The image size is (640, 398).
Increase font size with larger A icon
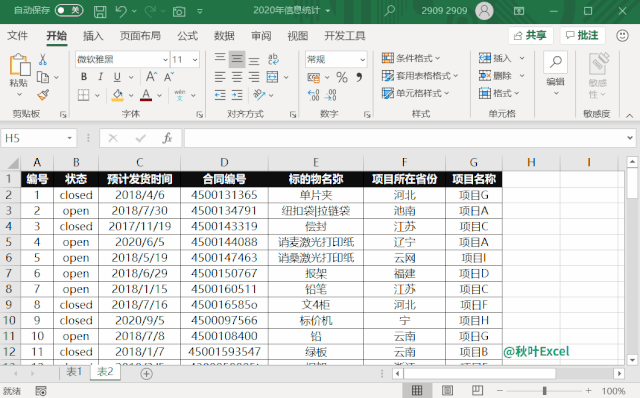click(151, 77)
